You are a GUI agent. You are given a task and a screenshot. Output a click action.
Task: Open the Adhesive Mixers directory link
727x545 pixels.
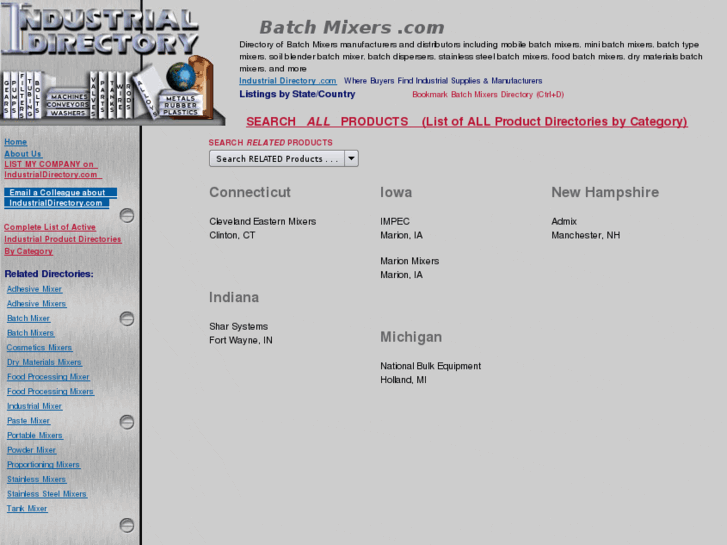pyautogui.click(x=37, y=304)
